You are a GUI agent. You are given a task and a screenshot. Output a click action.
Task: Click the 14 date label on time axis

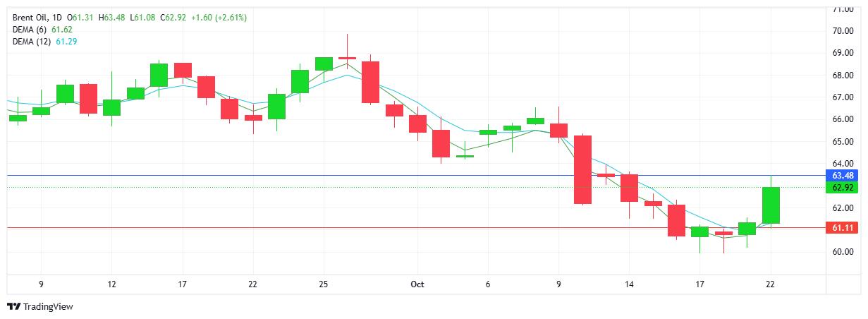pos(629,284)
